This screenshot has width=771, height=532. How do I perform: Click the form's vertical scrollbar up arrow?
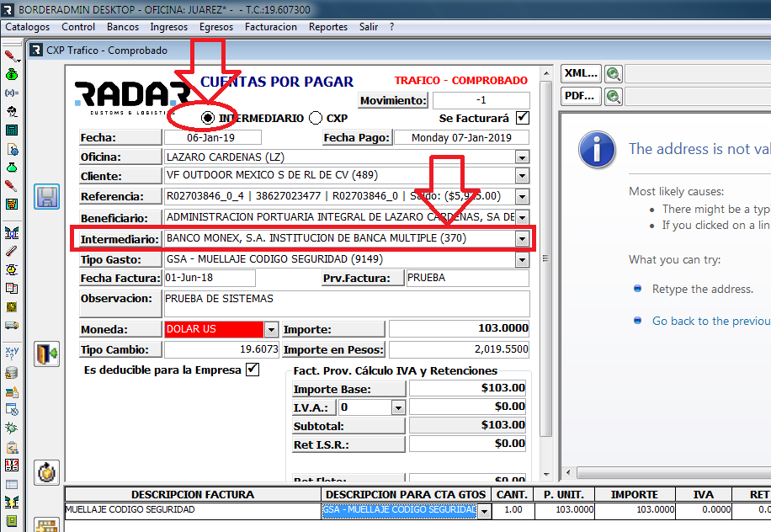click(x=546, y=73)
